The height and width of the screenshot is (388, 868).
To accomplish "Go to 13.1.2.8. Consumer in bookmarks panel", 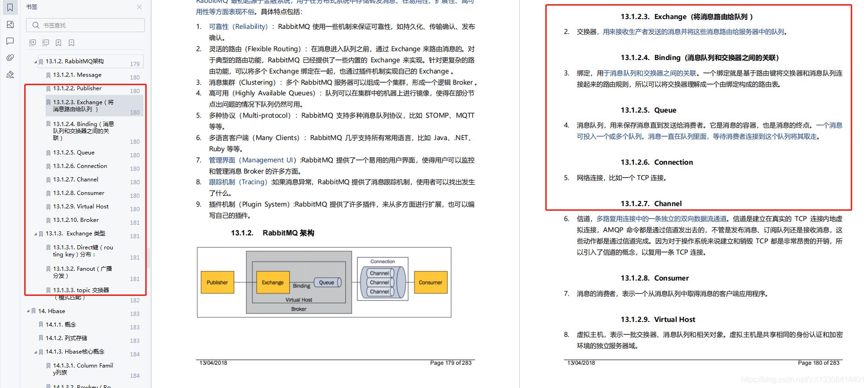I will pos(79,193).
